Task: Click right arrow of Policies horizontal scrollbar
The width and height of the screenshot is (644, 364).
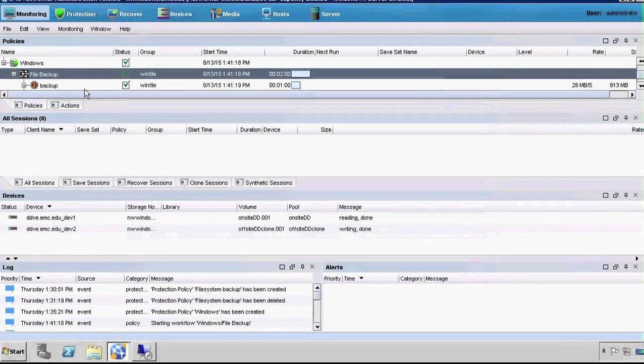Action: tap(632, 95)
